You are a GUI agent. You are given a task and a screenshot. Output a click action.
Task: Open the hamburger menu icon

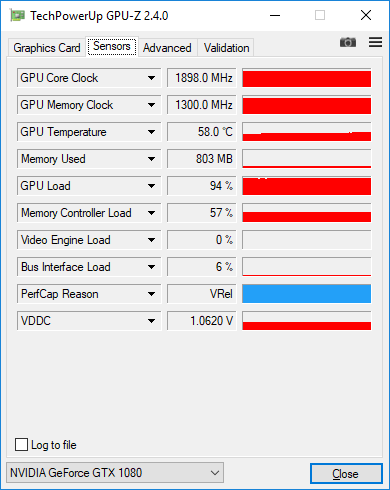pos(375,42)
